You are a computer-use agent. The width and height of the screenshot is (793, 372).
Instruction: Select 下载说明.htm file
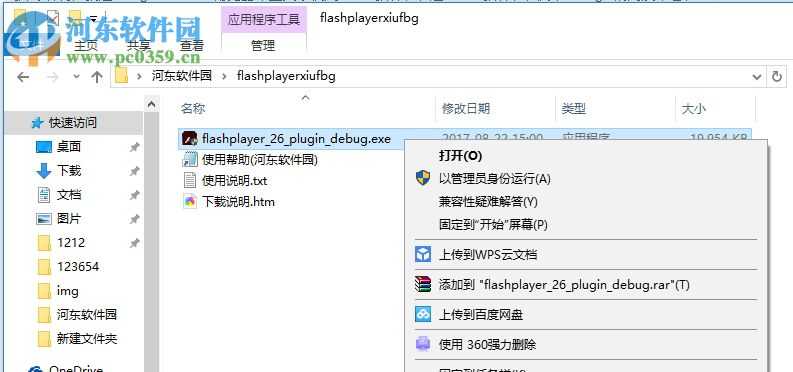[x=238, y=202]
